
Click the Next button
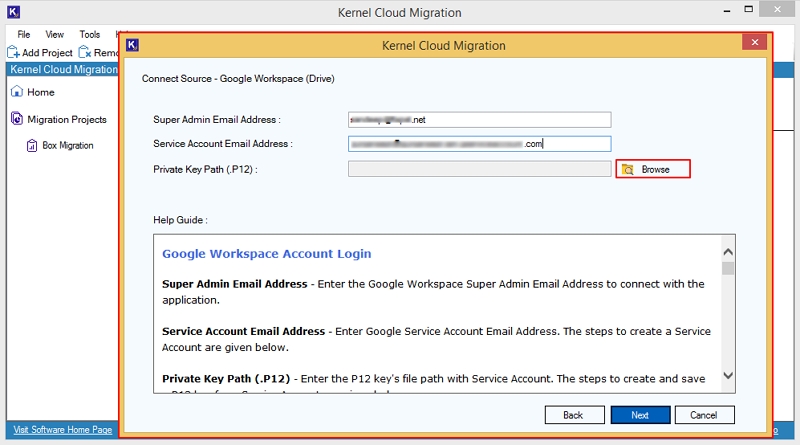point(640,415)
